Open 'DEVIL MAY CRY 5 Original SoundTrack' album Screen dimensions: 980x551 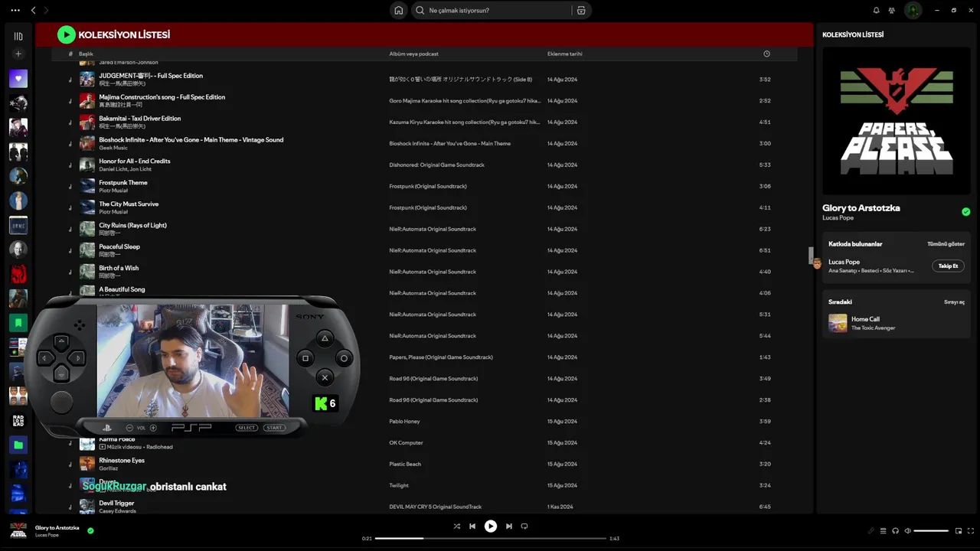tap(436, 507)
